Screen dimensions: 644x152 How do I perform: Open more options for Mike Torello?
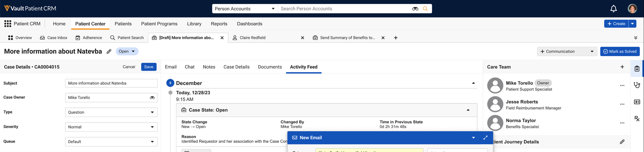(622, 86)
